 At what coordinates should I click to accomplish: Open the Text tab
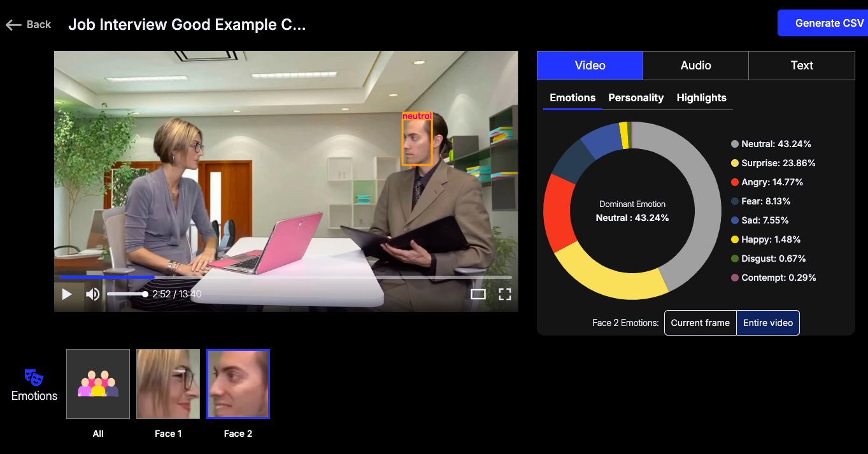801,66
